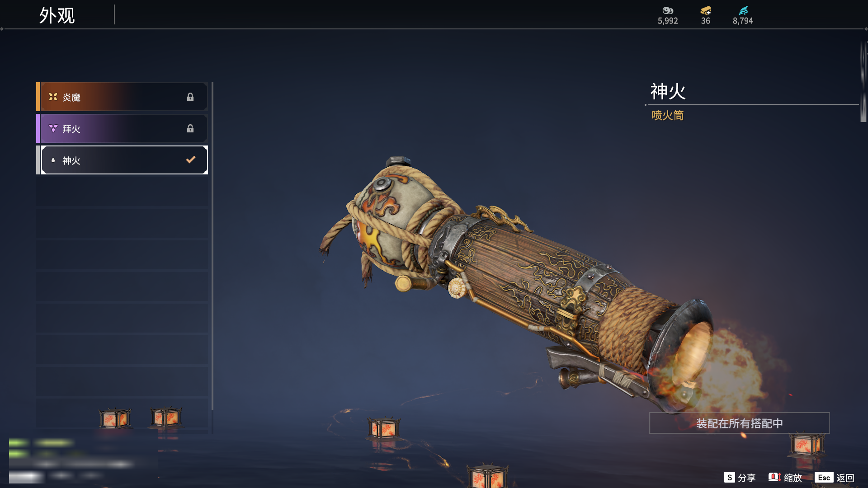Toggle the checkmark on 神火 skin

191,160
